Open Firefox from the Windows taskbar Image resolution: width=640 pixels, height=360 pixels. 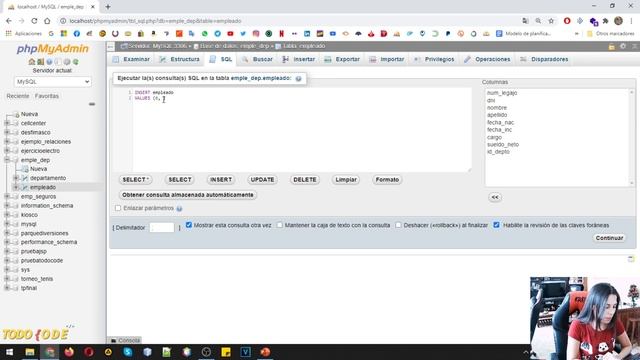[69, 352]
